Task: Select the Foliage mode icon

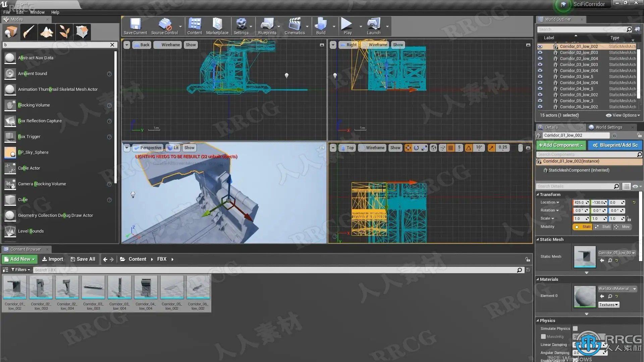Action: [x=64, y=32]
